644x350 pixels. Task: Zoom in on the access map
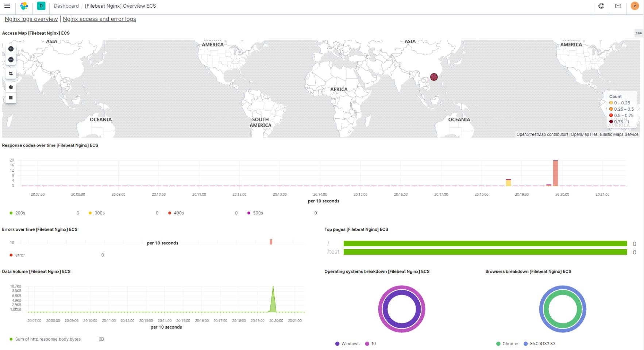coord(11,49)
